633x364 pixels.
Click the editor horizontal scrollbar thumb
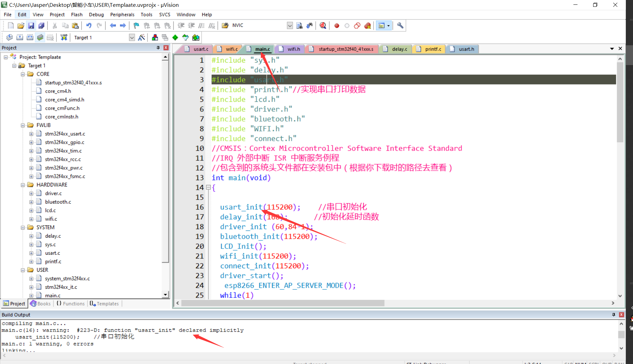(283, 303)
